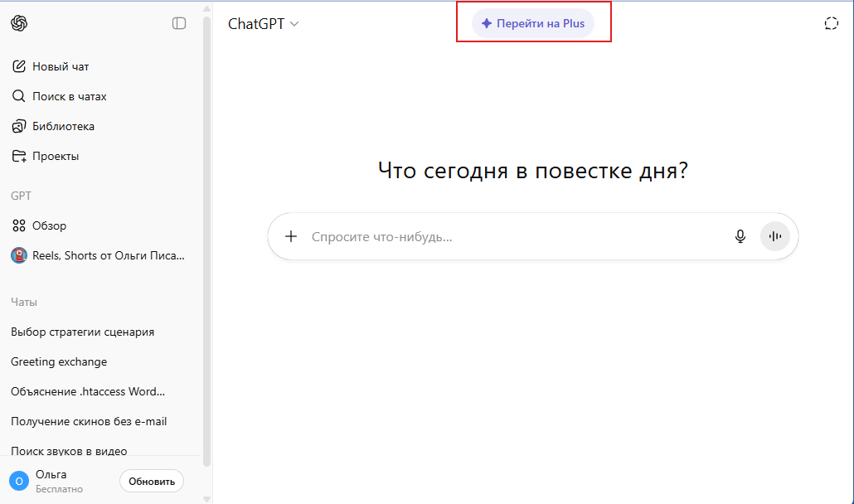
Task: Enable temporary chat with dashed circle icon
Action: [831, 23]
